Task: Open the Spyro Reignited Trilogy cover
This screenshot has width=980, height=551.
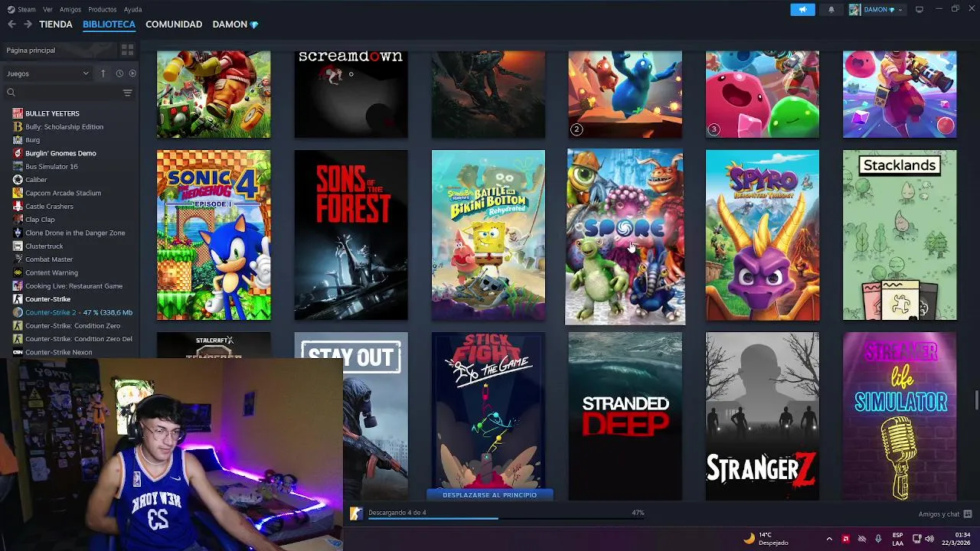Action: point(763,235)
